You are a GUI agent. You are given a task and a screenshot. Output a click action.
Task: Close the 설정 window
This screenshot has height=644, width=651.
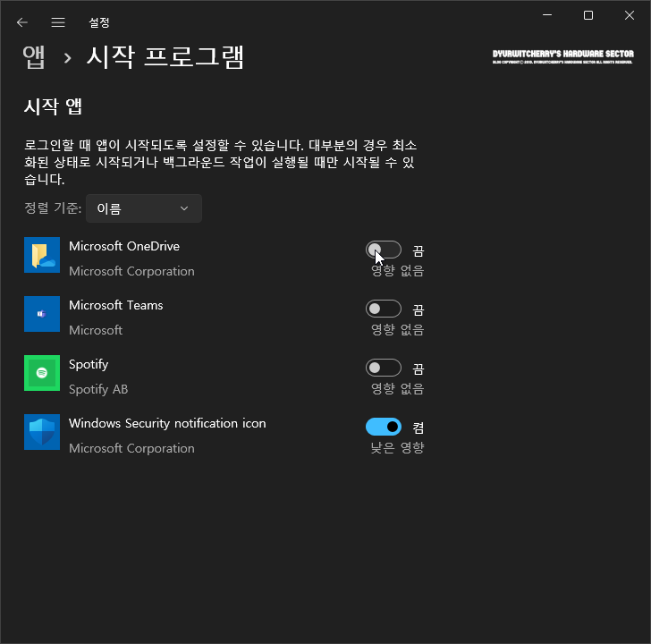pos(629,15)
